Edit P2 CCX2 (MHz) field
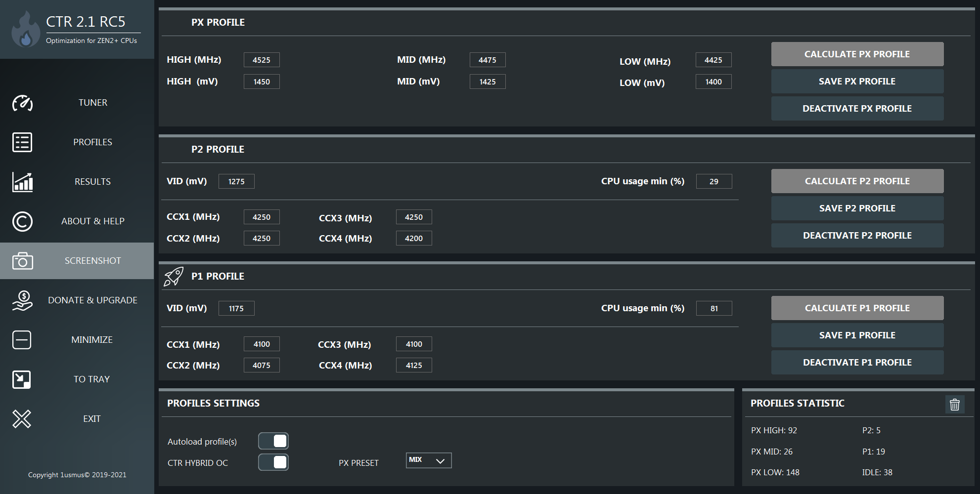The image size is (980, 494). click(262, 238)
